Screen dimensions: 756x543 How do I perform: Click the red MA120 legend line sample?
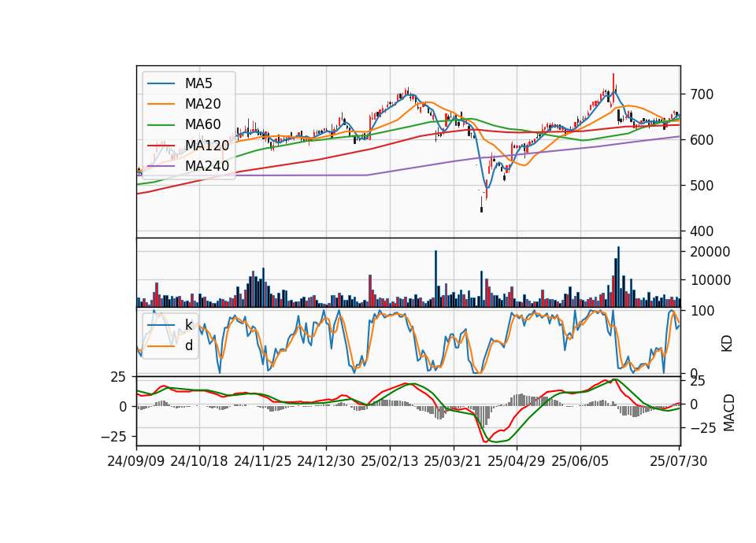coord(161,146)
